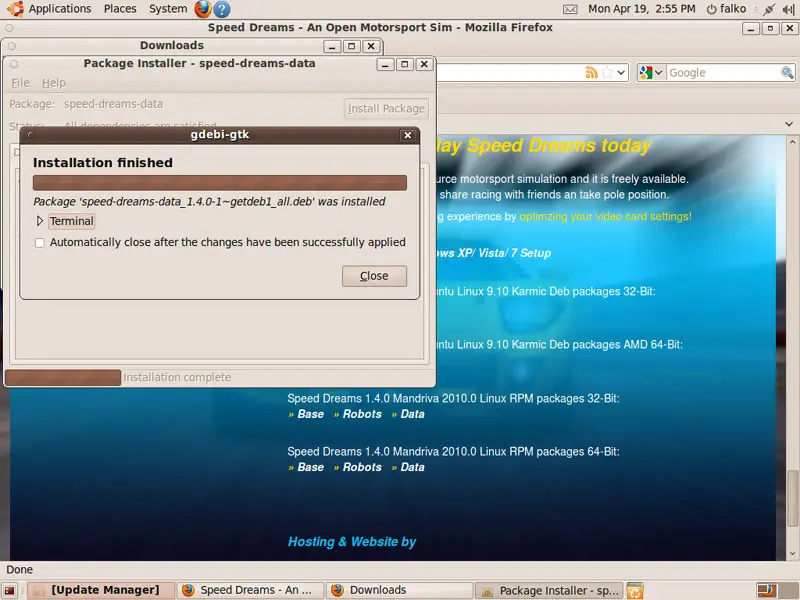Screen dimensions: 800x600
Task: Open the Robots link under Mandriva 32-Bit packages
Action: coord(362,414)
